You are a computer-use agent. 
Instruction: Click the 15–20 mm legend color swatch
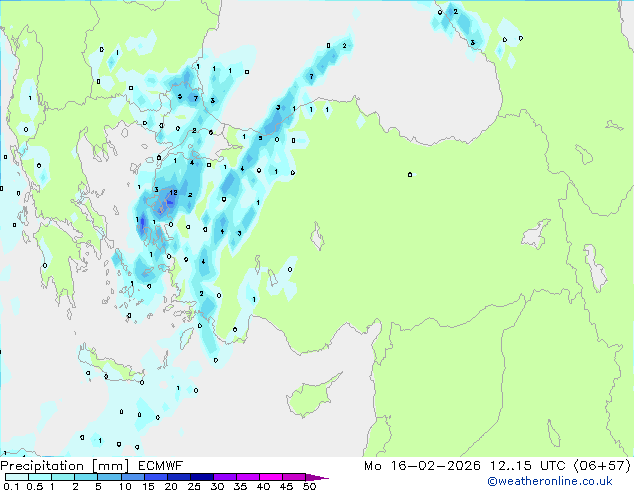[x=156, y=477]
